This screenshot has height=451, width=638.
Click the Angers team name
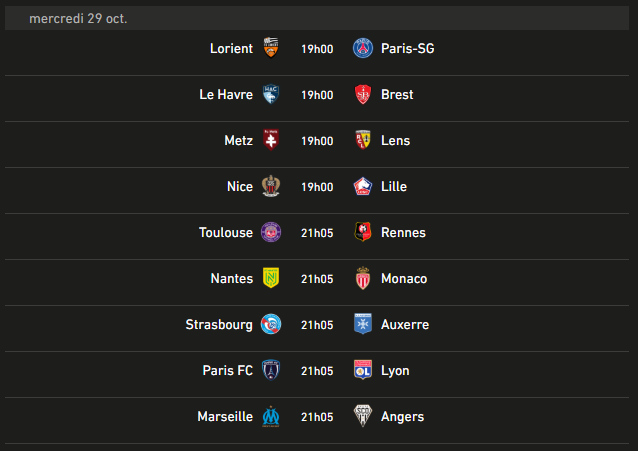point(402,417)
